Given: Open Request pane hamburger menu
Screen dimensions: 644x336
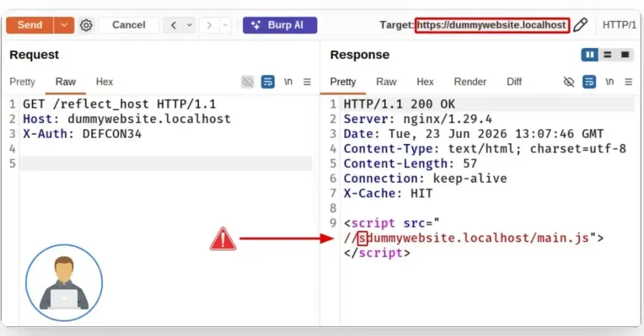Looking at the screenshot, I should [x=307, y=81].
